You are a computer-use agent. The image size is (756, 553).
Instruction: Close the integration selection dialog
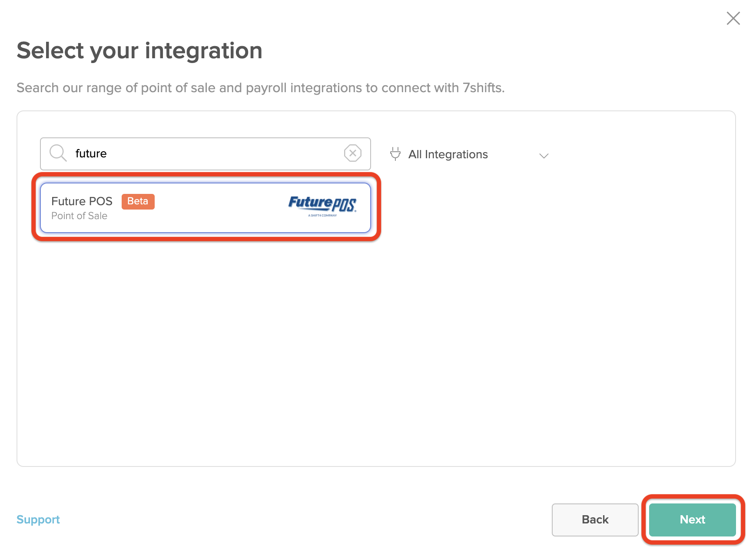click(733, 18)
